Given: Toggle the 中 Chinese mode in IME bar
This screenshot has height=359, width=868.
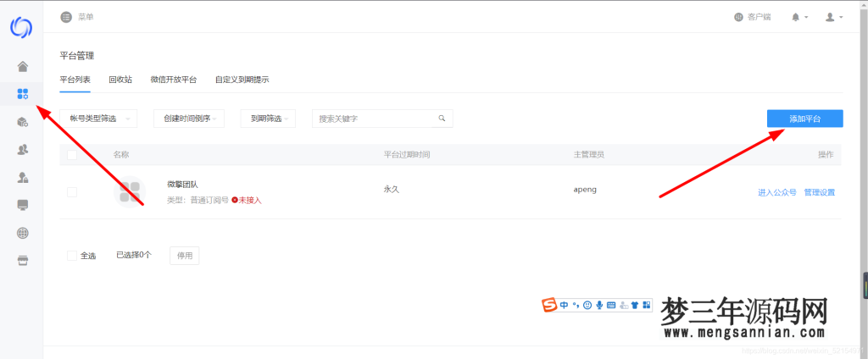Looking at the screenshot, I should (x=564, y=305).
